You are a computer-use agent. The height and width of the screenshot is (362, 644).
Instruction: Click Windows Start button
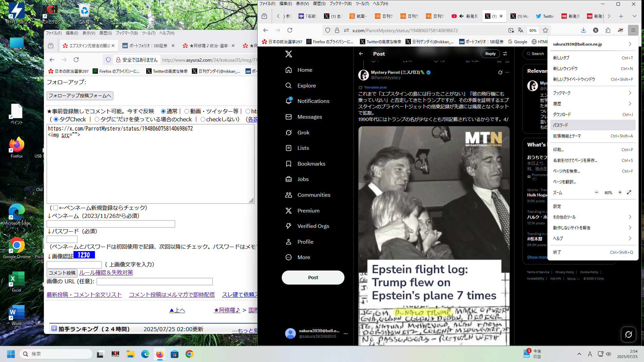[x=11, y=354]
